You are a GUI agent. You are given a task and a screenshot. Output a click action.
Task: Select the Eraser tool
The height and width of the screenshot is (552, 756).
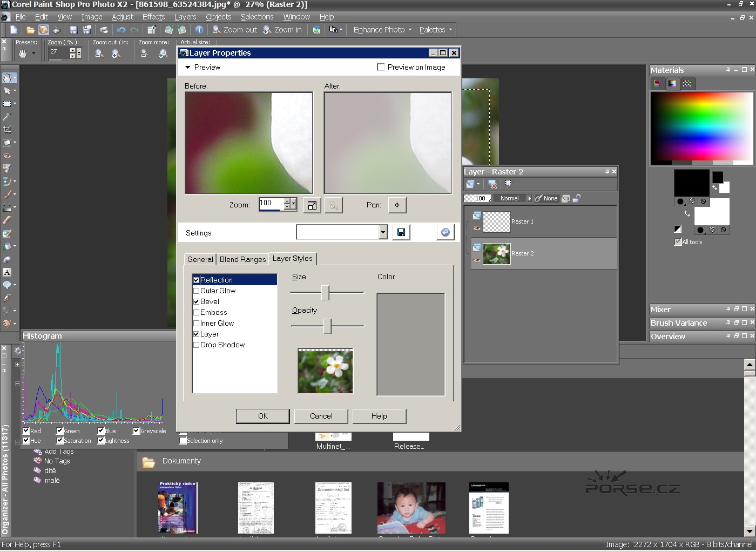pyautogui.click(x=7, y=220)
